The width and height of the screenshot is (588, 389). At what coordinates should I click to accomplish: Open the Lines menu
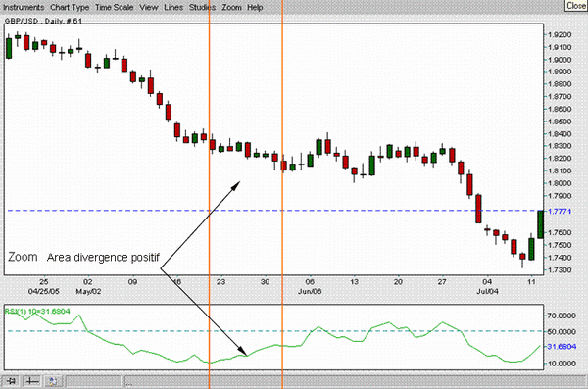click(173, 7)
